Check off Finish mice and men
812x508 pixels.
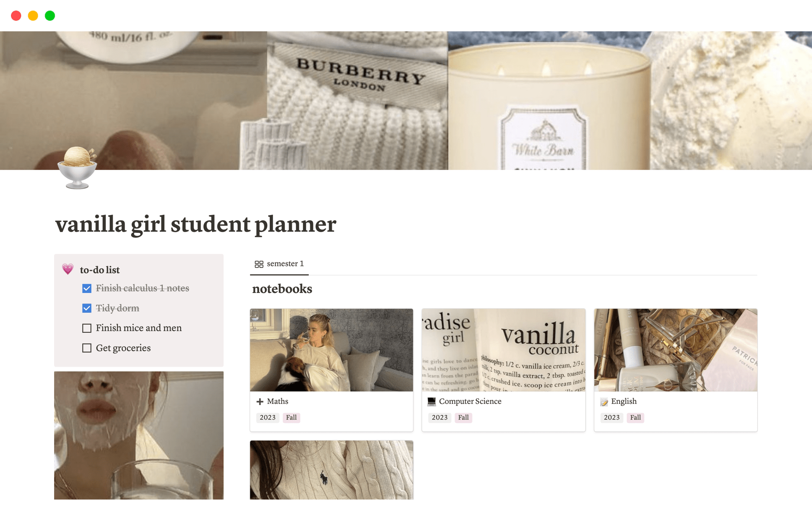pos(87,328)
